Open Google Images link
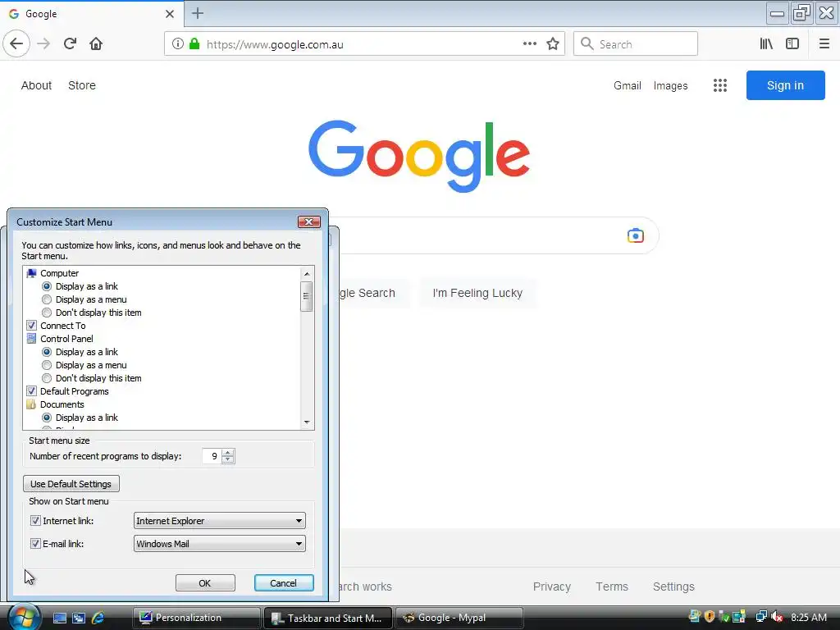840x630 pixels. tap(670, 85)
